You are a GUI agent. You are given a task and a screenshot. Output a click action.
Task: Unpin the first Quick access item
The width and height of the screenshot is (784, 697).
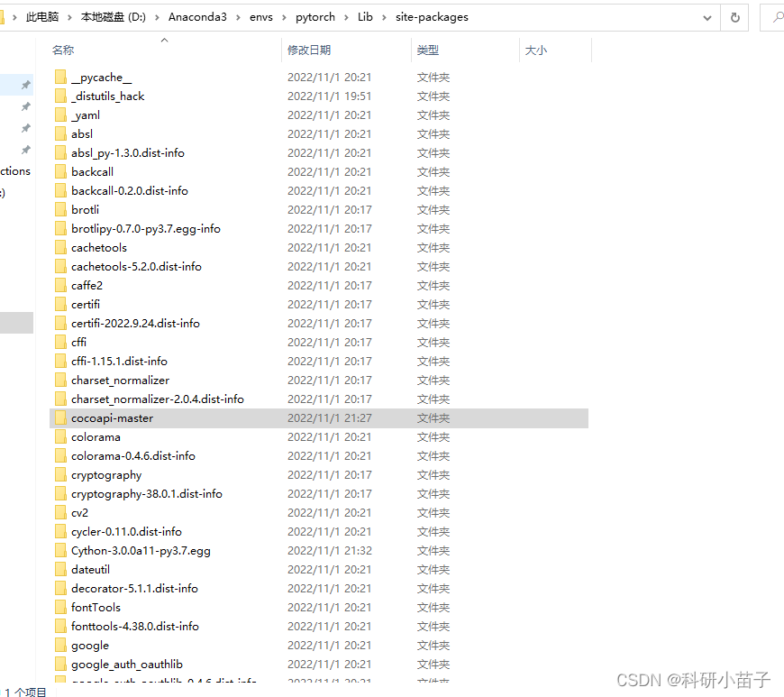25,86
